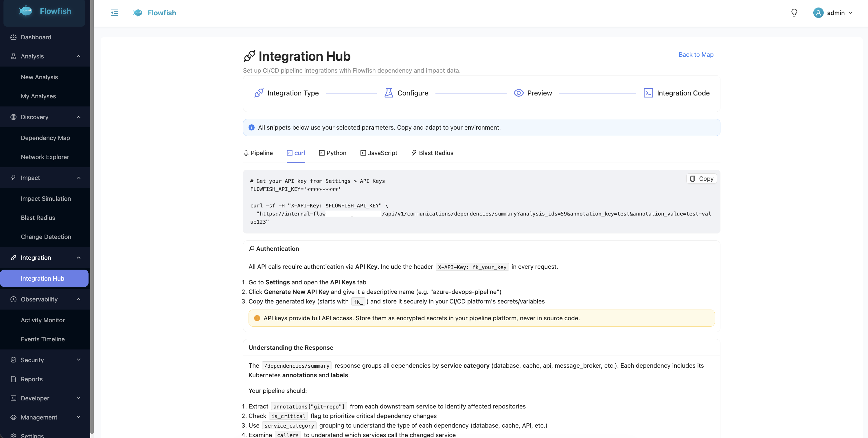Image resolution: width=868 pixels, height=438 pixels.
Task: Open Impact Simulation page
Action: point(46,199)
